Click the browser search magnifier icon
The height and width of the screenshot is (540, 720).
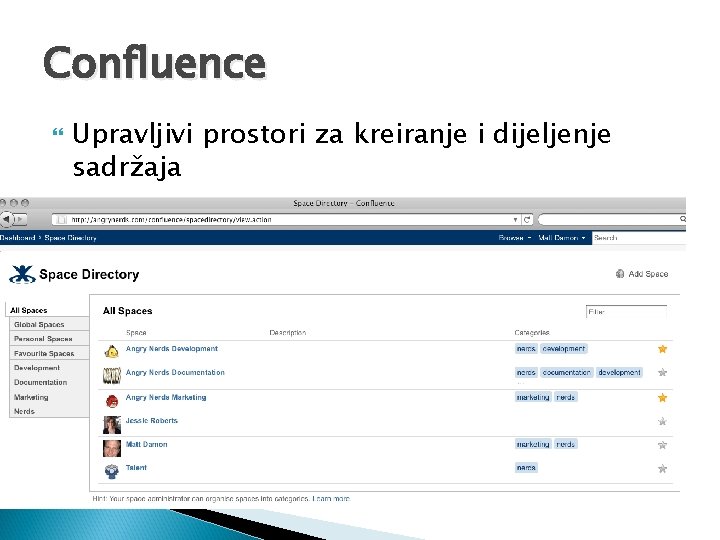coord(682,219)
